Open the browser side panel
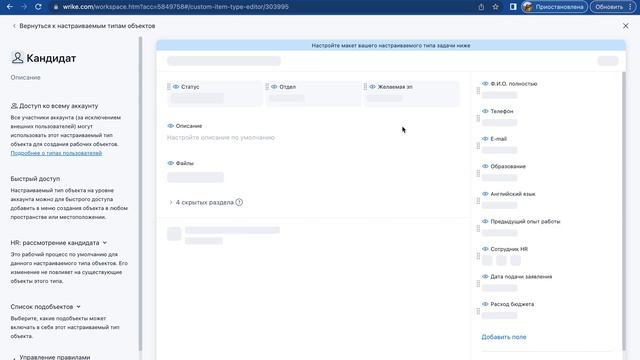 (513, 7)
